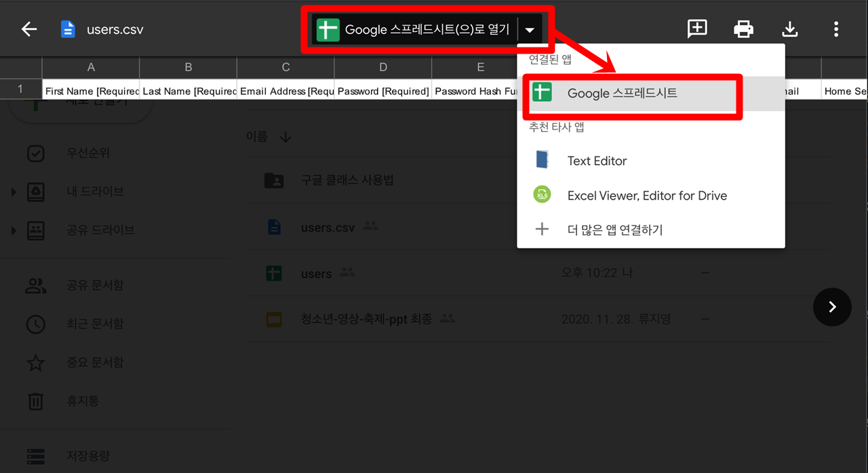Choose Text Editor from suggested apps
Image resolution: width=868 pixels, height=473 pixels.
click(x=651, y=161)
